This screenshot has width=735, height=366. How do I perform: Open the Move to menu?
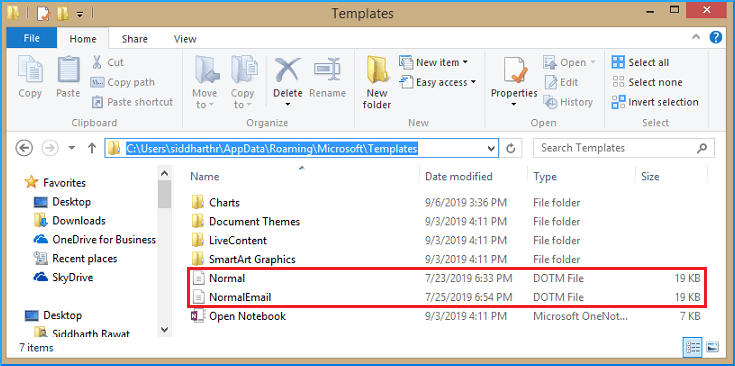pyautogui.click(x=205, y=83)
